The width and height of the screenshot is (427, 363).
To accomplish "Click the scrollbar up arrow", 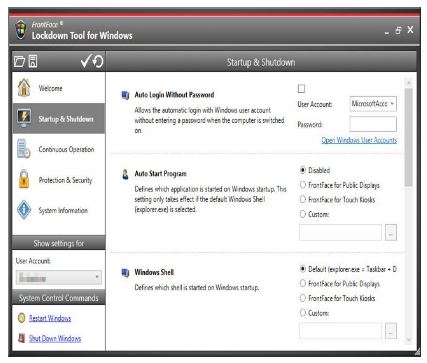I will (x=409, y=83).
